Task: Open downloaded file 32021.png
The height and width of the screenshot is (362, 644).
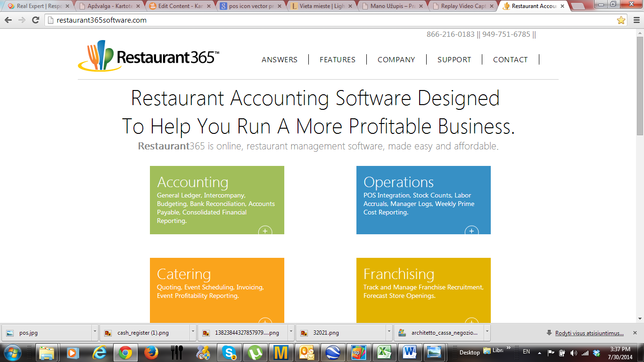Action: (341, 333)
